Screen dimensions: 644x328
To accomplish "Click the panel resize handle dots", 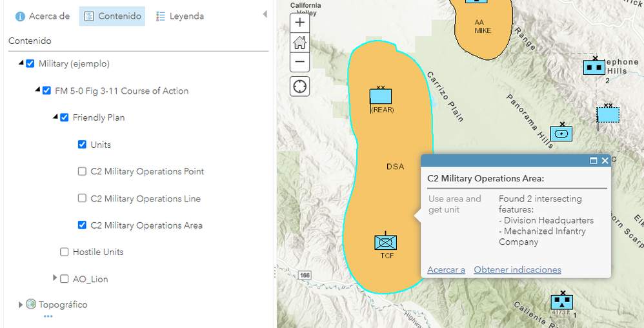I will point(274,272).
